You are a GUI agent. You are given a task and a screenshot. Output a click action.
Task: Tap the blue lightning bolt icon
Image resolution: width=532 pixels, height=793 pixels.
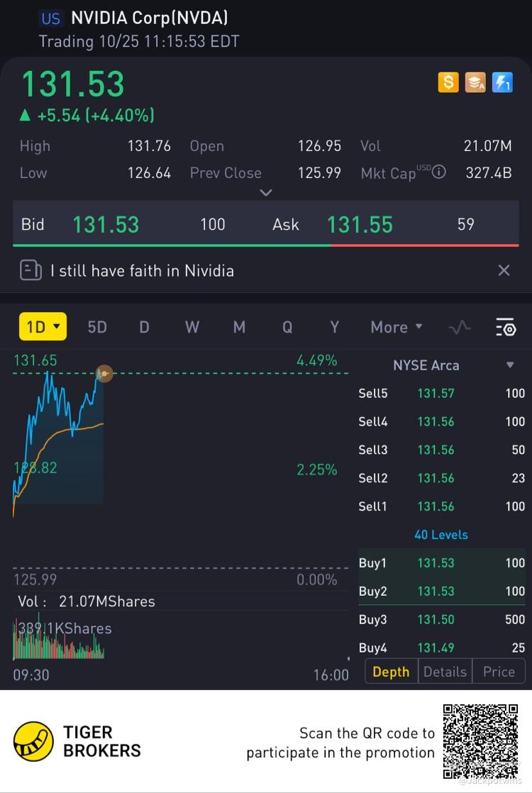502,83
